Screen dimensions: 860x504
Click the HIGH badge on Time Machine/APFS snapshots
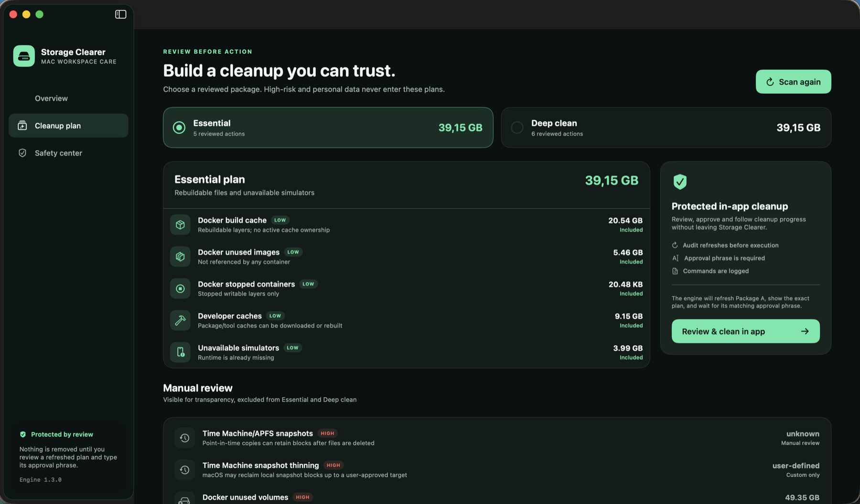coord(327,433)
